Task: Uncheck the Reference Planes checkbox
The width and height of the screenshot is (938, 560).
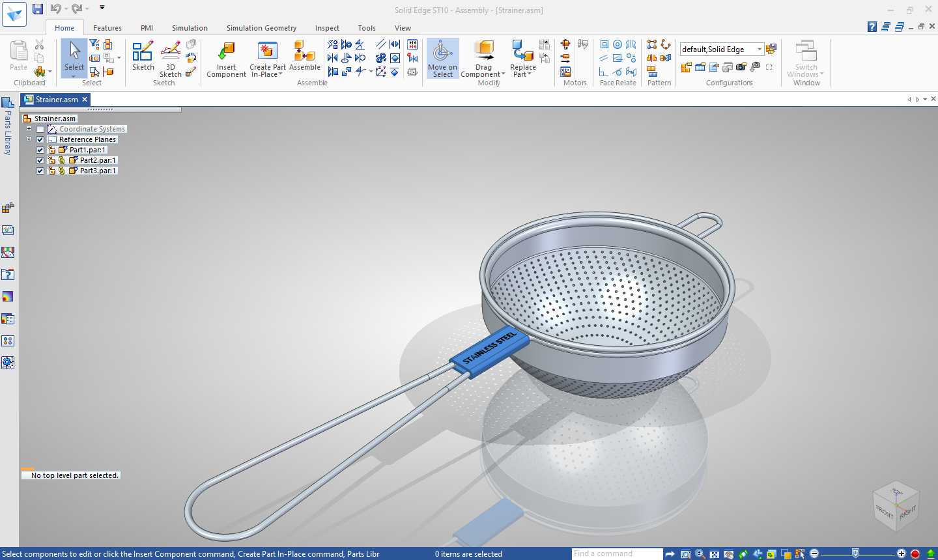Action: [x=40, y=139]
